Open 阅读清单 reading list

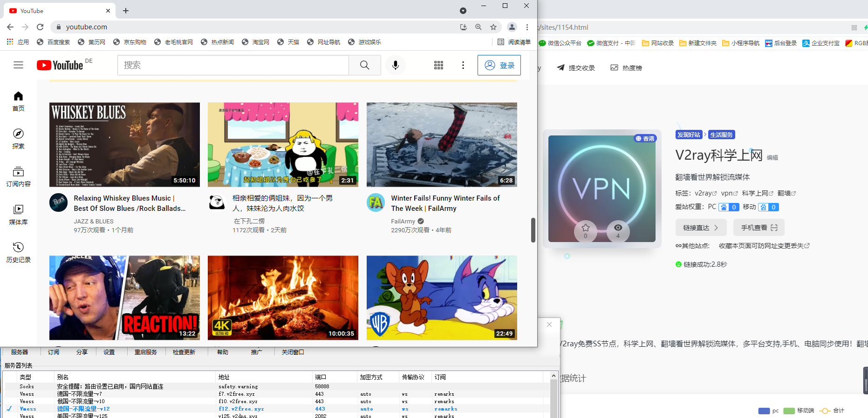point(514,42)
